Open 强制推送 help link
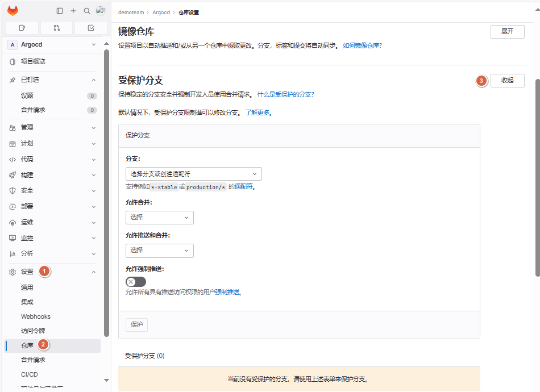The width and height of the screenshot is (540, 392). pyautogui.click(x=227, y=292)
